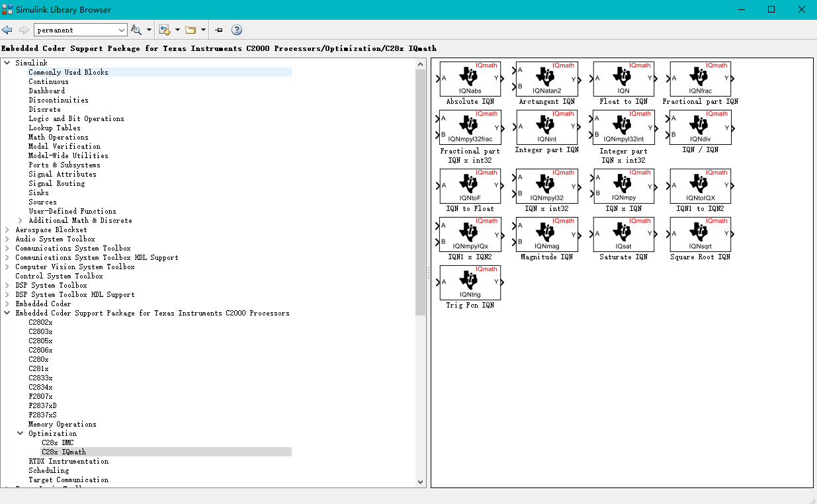
Task: Select the C2802x processor library
Action: click(40, 322)
